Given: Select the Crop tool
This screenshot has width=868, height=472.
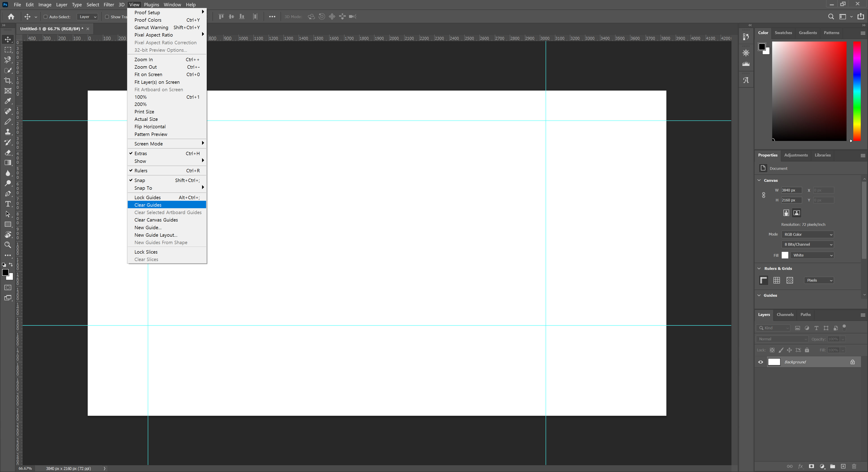Looking at the screenshot, I should point(8,80).
